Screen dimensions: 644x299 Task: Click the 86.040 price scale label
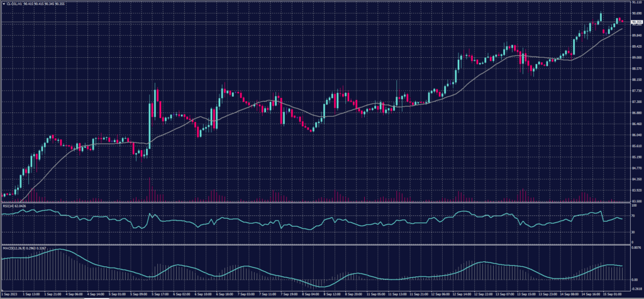pos(636,135)
